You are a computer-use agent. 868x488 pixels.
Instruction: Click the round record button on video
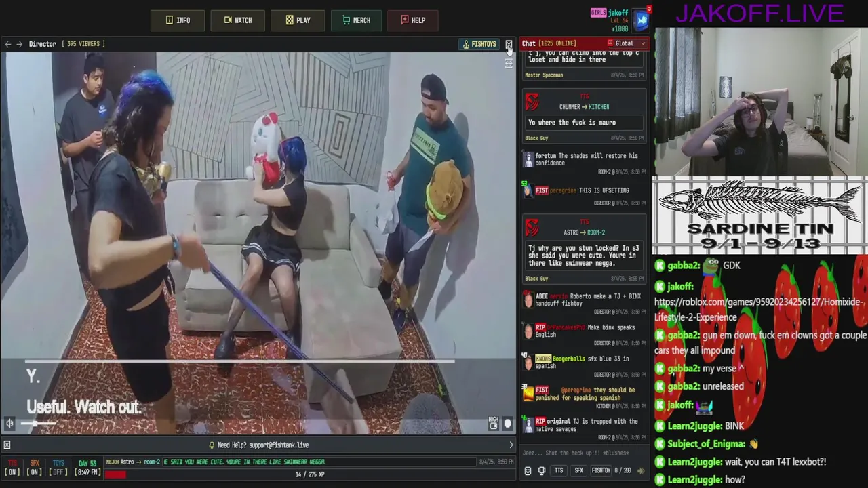tap(507, 424)
